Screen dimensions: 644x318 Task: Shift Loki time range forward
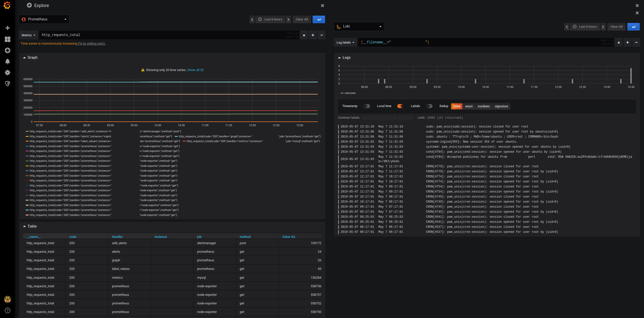point(603,27)
